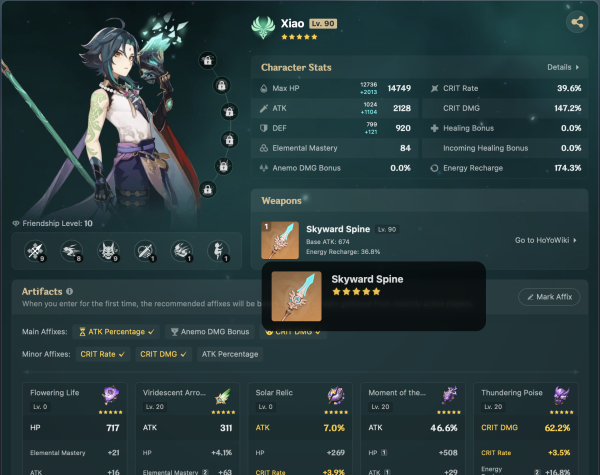Viewport: 600px width, 475px height.
Task: Enable the ATK Percentage minor affix
Action: [x=230, y=354]
